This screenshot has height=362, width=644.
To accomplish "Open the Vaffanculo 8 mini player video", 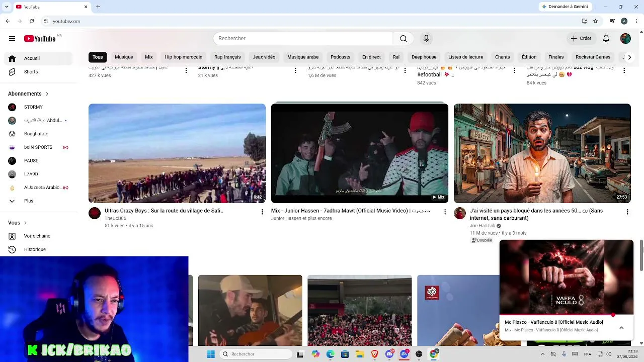I will click(567, 278).
